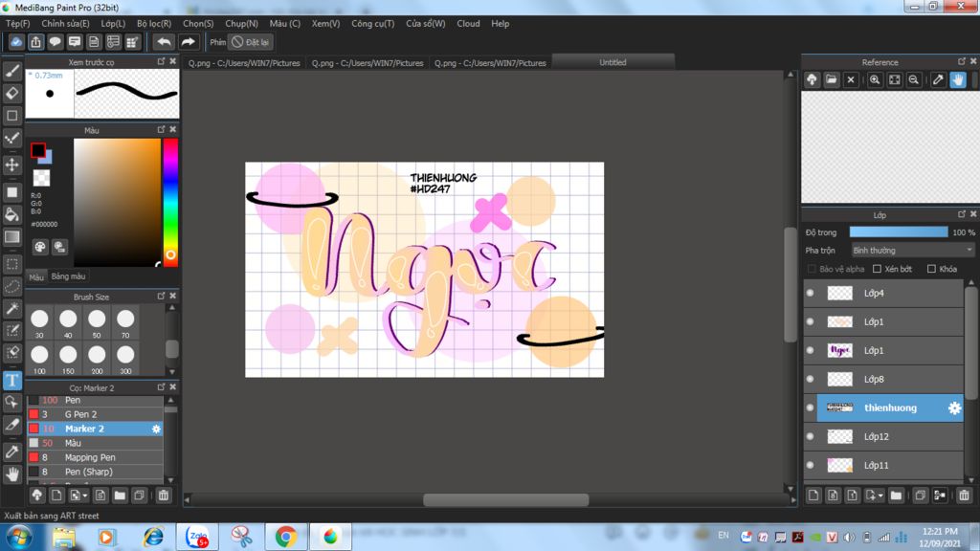
Task: Hide the Lớp4 layer visibility
Action: (811, 294)
